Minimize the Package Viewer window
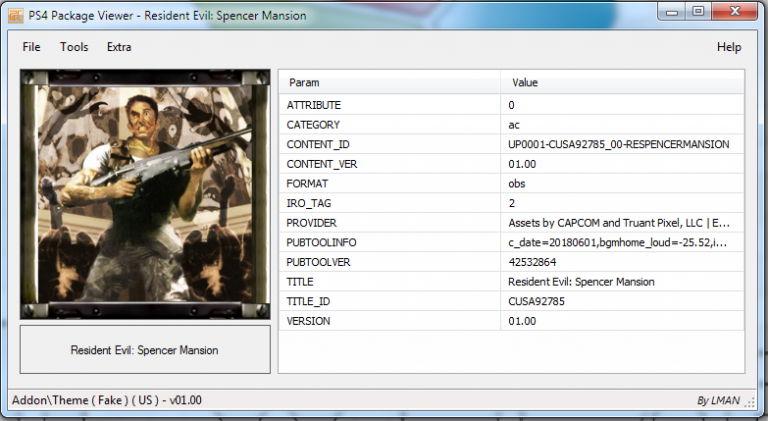768x421 pixels. click(671, 12)
